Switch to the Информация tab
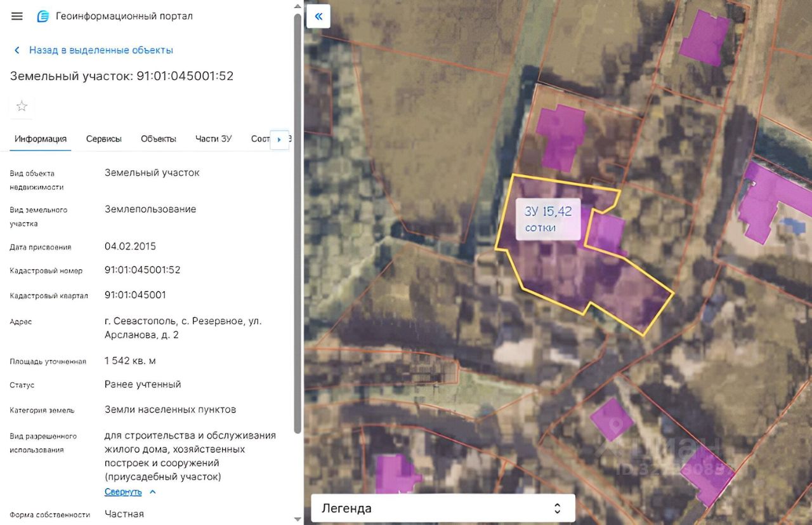Image resolution: width=812 pixels, height=525 pixels. point(41,139)
